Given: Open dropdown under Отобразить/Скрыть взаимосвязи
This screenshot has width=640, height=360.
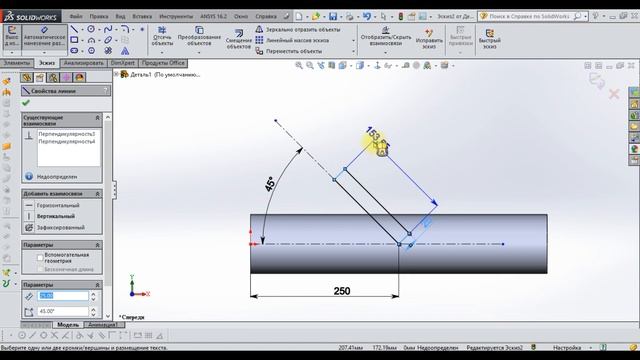Looking at the screenshot, I should [x=385, y=52].
